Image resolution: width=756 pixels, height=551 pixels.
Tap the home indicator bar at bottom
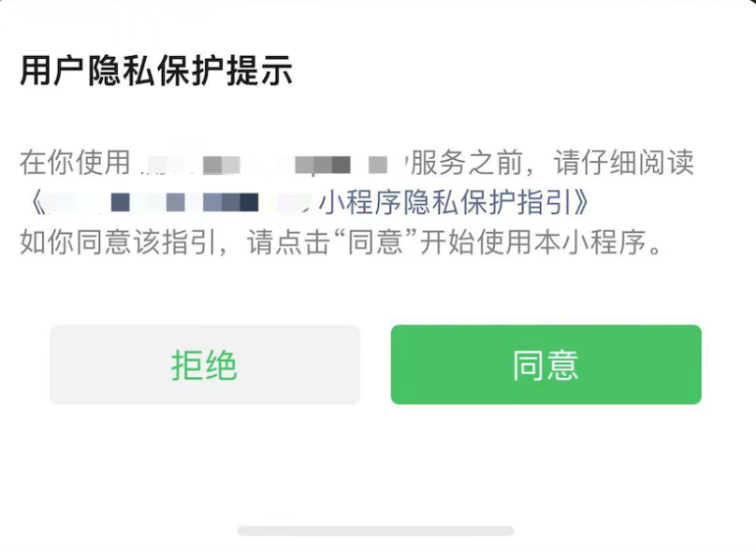(375, 530)
